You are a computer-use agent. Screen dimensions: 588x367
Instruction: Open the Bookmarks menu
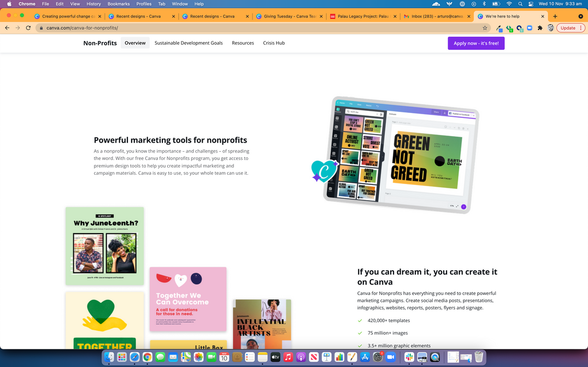click(119, 4)
